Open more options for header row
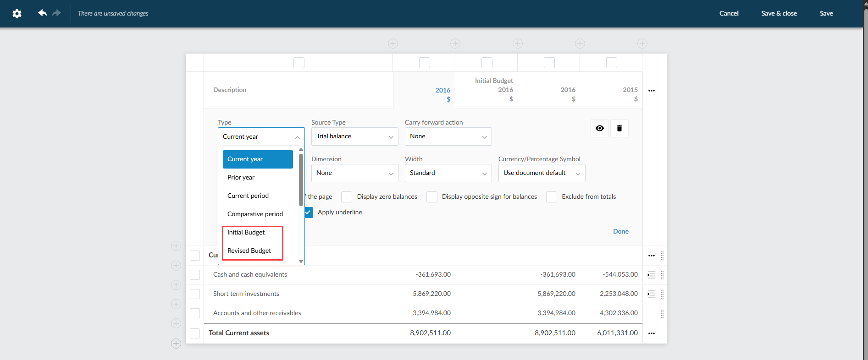Screen dimensions: 868x360 [x=652, y=91]
